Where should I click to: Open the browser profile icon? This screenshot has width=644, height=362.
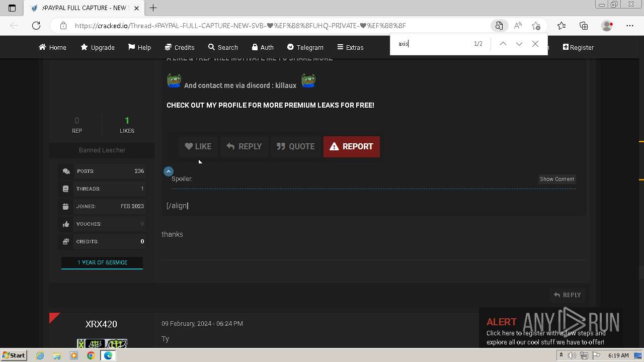point(607,26)
